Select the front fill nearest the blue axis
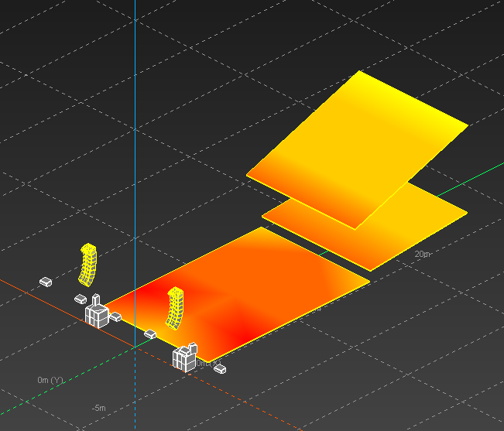This screenshot has height=431, width=504. tap(150, 334)
